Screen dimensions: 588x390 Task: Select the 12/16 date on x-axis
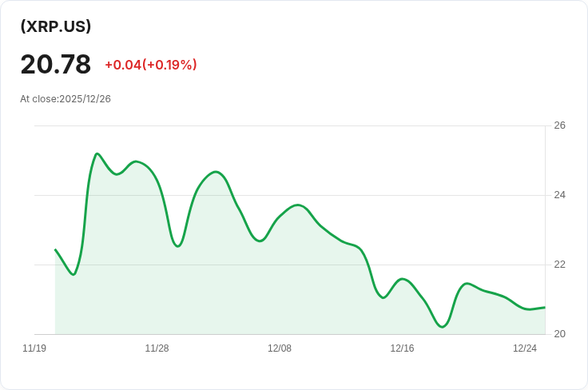[402, 348]
